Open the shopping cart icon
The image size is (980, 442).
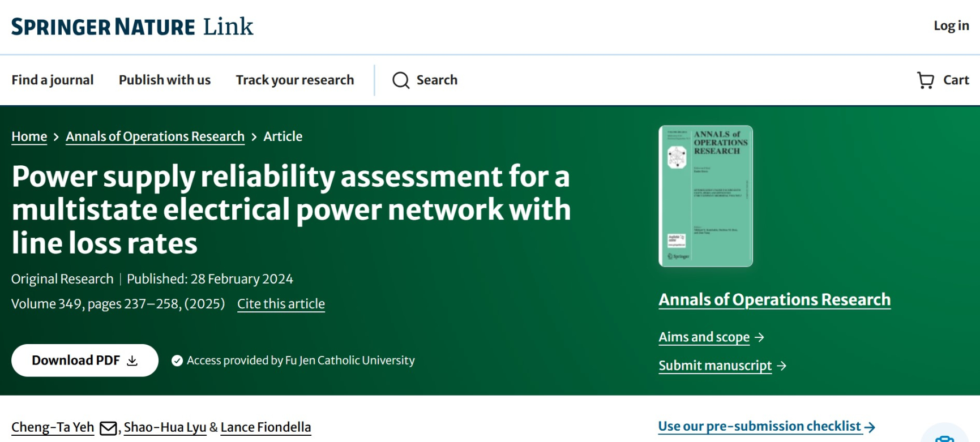tap(926, 80)
